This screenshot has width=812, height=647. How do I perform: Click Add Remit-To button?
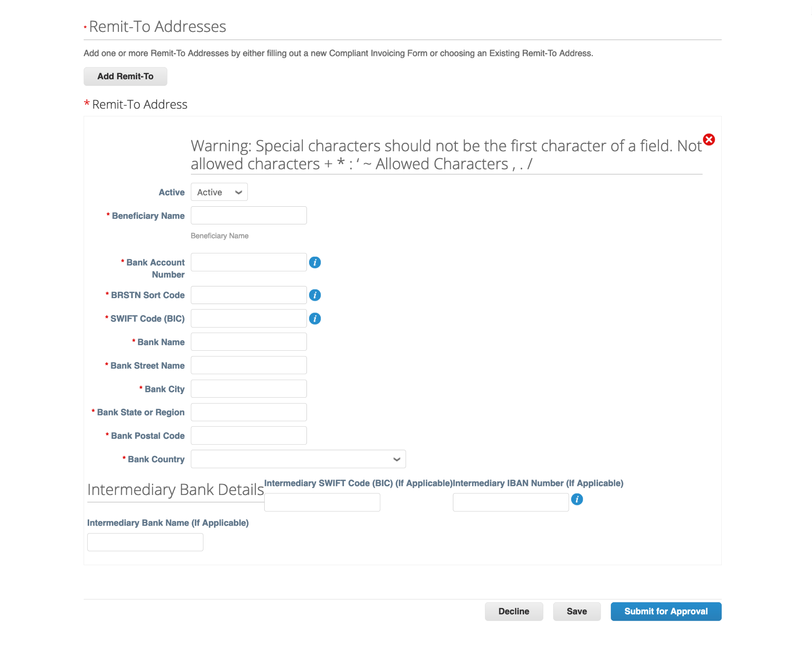(x=125, y=76)
